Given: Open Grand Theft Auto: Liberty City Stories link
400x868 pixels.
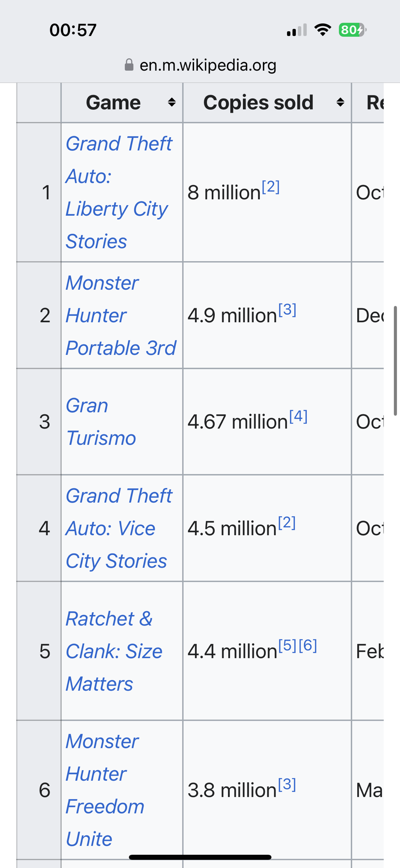Looking at the screenshot, I should pos(118,192).
